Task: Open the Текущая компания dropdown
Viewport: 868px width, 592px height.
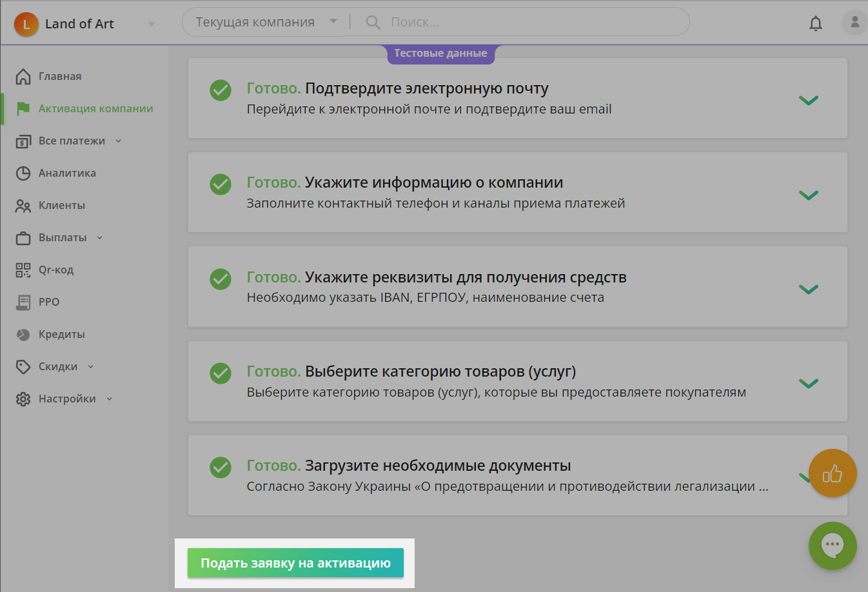Action: 266,23
